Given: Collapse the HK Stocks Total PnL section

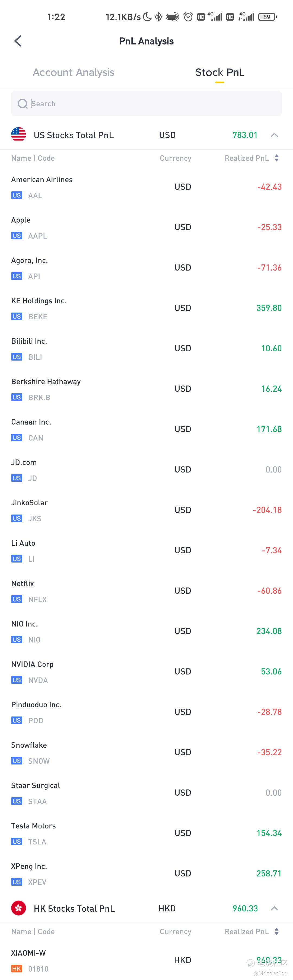Looking at the screenshot, I should 274,908.
